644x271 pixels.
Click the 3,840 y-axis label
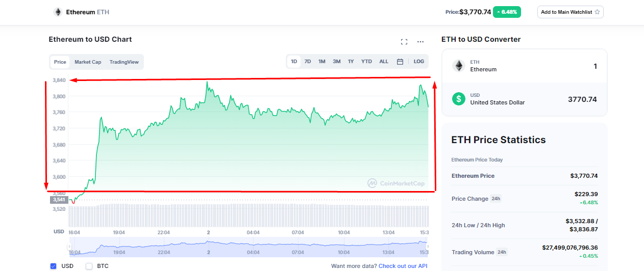point(59,80)
